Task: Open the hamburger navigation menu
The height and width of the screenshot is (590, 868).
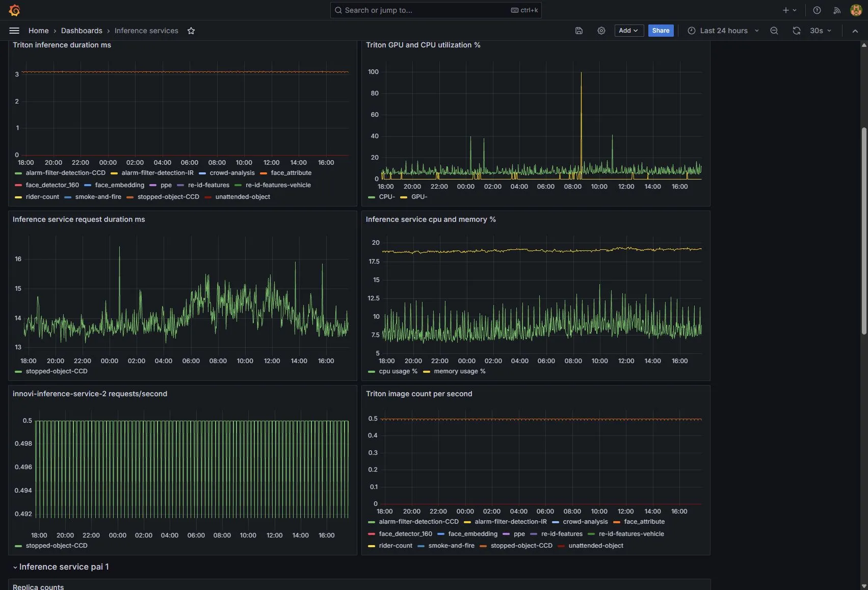Action: point(14,31)
